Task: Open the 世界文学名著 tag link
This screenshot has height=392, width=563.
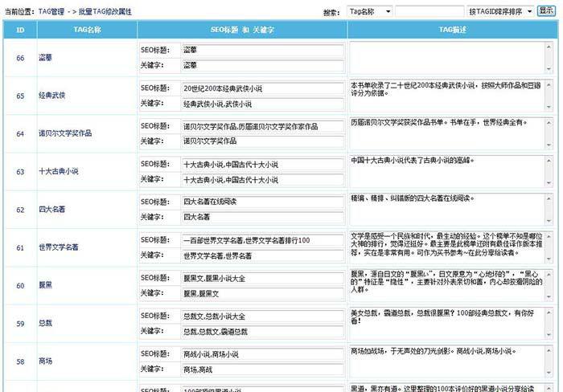Action: point(59,247)
